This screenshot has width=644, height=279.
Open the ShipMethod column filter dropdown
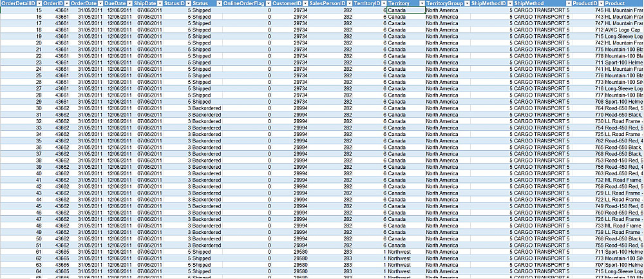[x=569, y=3]
